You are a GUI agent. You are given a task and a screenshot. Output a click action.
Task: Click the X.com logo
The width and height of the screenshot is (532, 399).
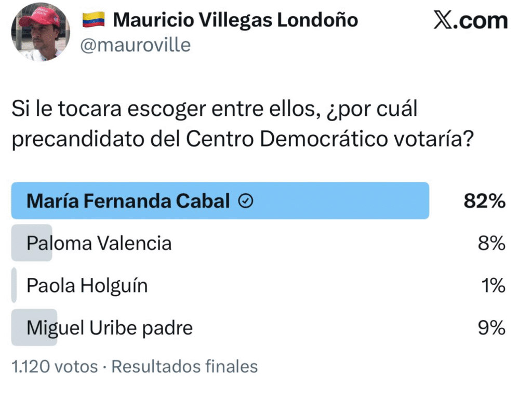470,21
